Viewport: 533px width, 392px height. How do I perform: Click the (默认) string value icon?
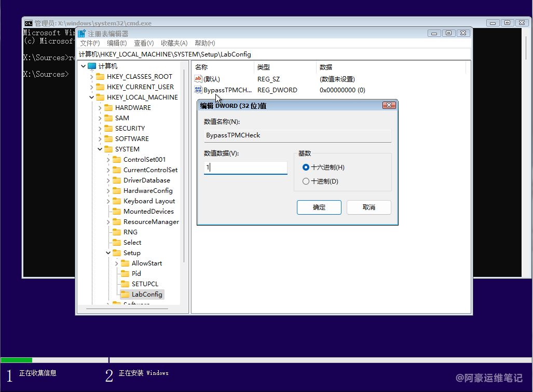click(x=198, y=79)
